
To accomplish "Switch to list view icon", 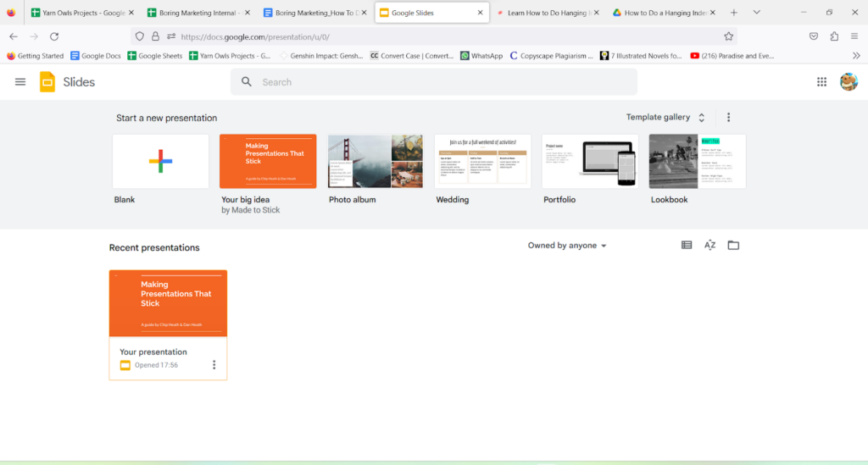I will [x=687, y=246].
